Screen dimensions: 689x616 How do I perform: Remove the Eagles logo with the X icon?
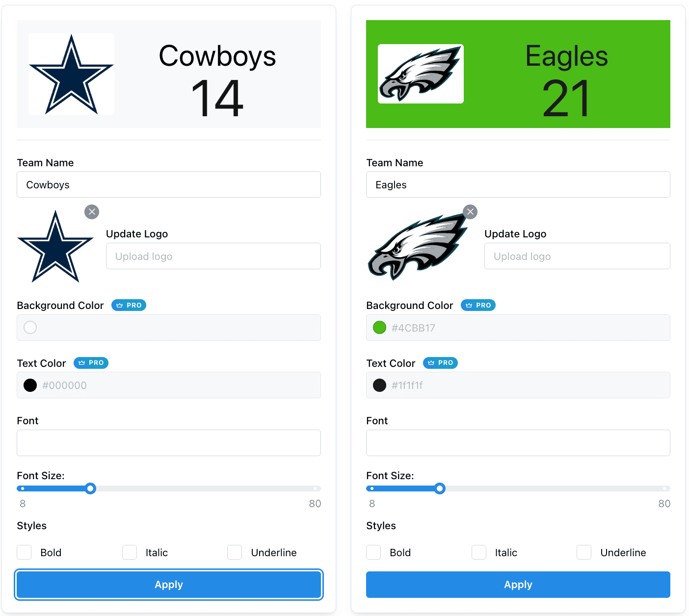(x=470, y=212)
